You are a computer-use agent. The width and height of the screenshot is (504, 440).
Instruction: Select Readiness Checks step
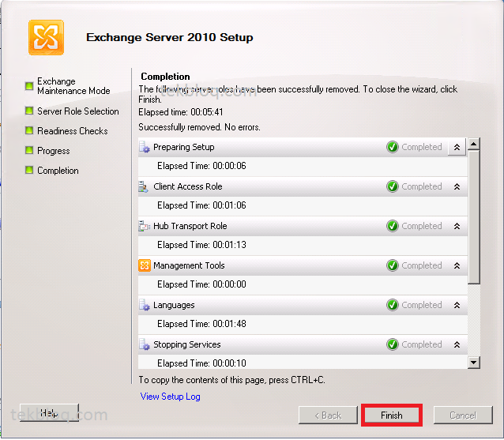pos(73,131)
